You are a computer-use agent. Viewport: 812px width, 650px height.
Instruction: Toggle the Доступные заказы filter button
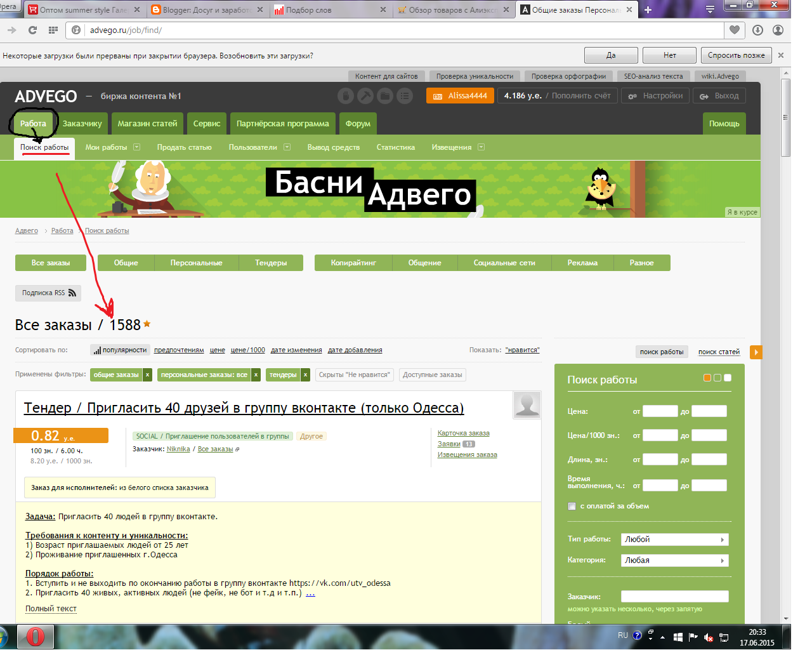point(433,375)
